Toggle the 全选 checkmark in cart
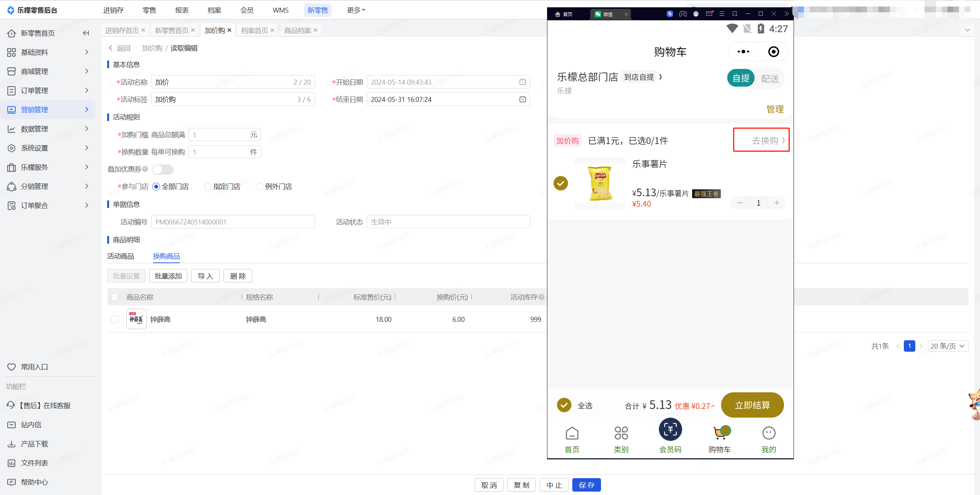Image resolution: width=980 pixels, height=495 pixels. [x=564, y=405]
